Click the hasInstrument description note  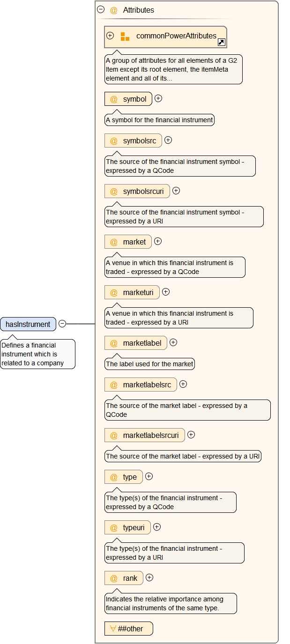(37, 354)
